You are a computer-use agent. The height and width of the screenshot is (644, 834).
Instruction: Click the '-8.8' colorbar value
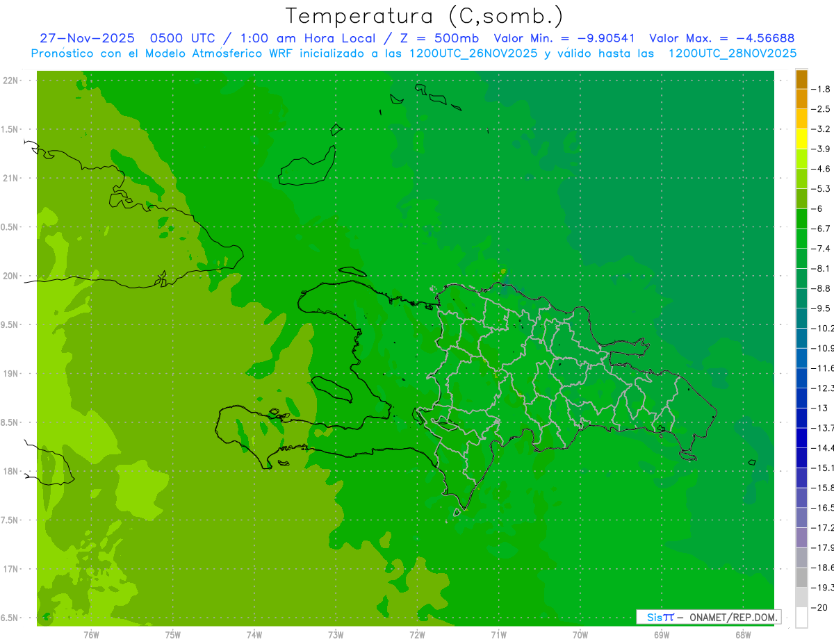coord(820,288)
